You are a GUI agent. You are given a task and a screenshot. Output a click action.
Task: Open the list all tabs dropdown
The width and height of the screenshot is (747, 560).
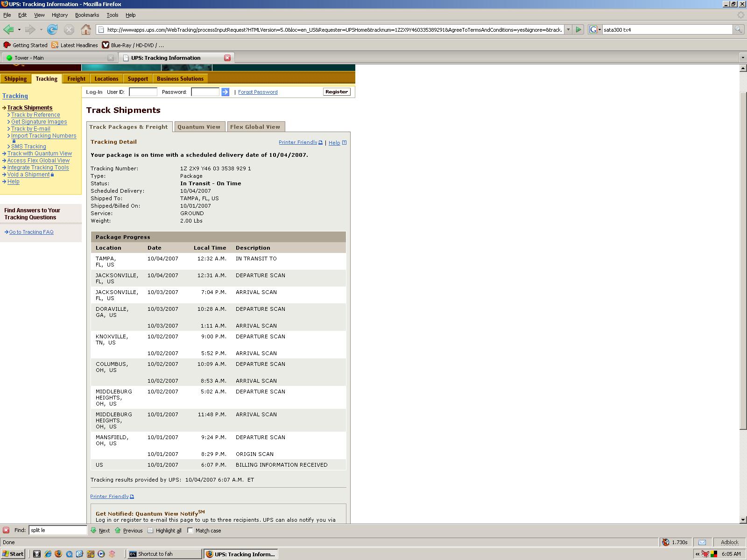pos(742,58)
